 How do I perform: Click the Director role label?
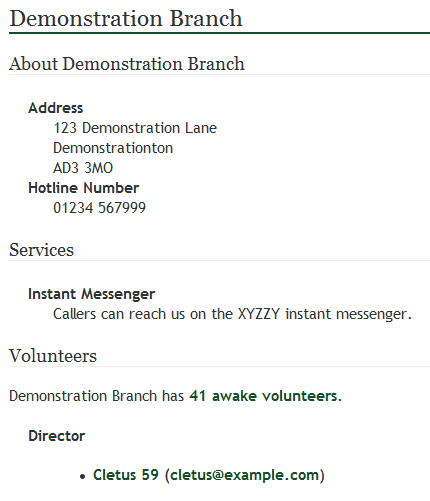pyautogui.click(x=57, y=436)
